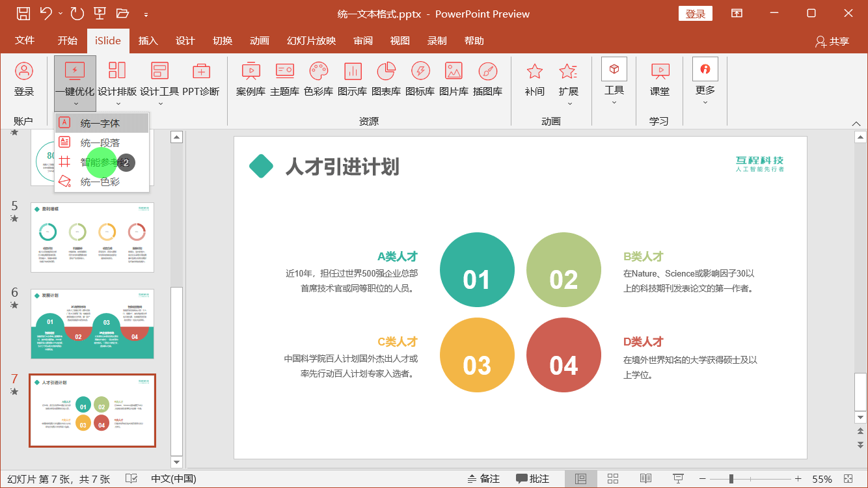868x488 pixels.
Task: Choose 统一色彩 in the dropdown list
Action: [101, 183]
